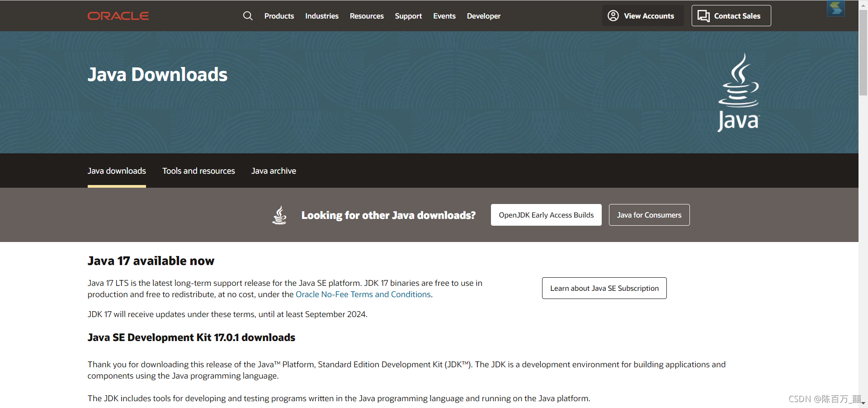Open the Industries menu
Screen dimensions: 868x408
click(322, 16)
